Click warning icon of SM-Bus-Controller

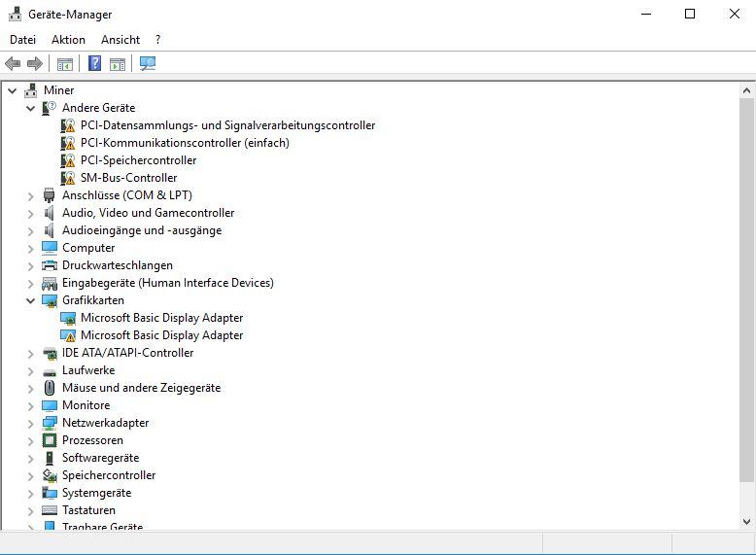point(68,178)
